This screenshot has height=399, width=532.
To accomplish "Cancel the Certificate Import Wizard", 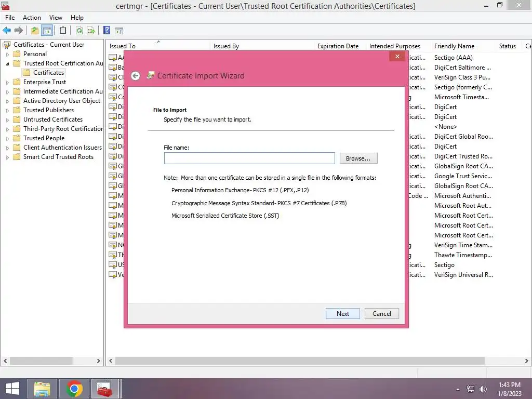I will pos(382,313).
